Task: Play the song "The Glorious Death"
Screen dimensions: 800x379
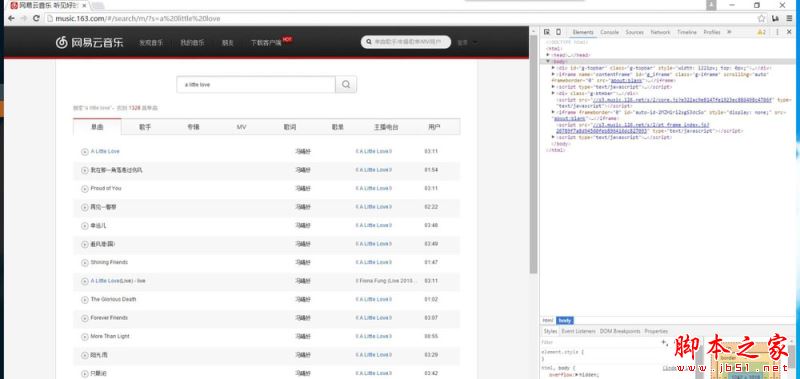Action: (85, 299)
